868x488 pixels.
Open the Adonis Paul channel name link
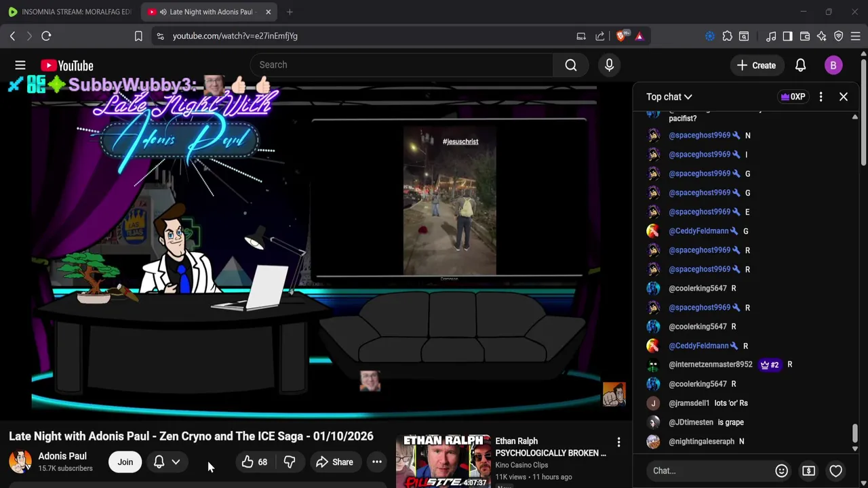point(62,456)
